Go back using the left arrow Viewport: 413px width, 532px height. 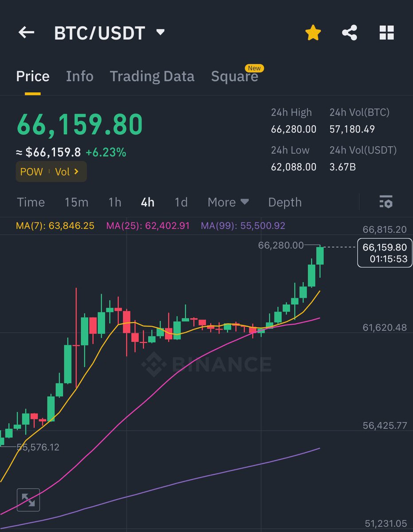(26, 33)
